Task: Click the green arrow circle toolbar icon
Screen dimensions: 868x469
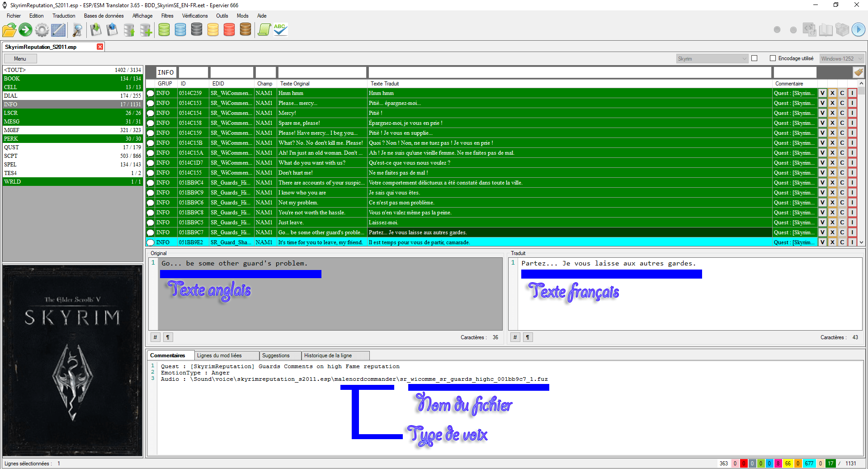Action: point(26,30)
